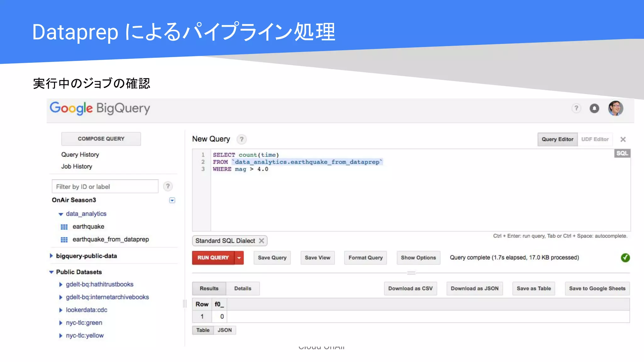Select the Results tab
644x362 pixels.
[x=209, y=288]
